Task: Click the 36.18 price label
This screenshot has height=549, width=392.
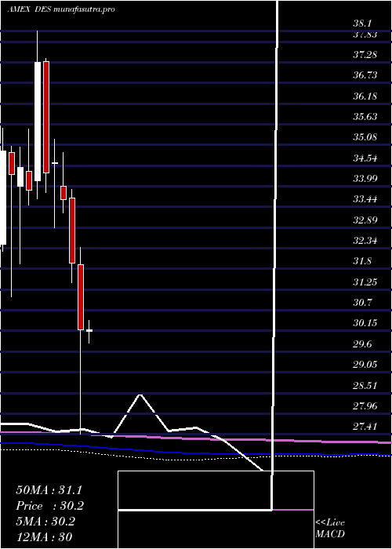Action: coord(365,96)
